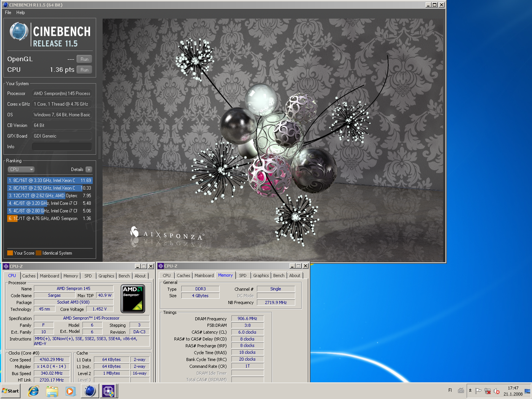Image resolution: width=532 pixels, height=399 pixels.
Task: Run the OpenGL benchmark
Action: click(84, 59)
